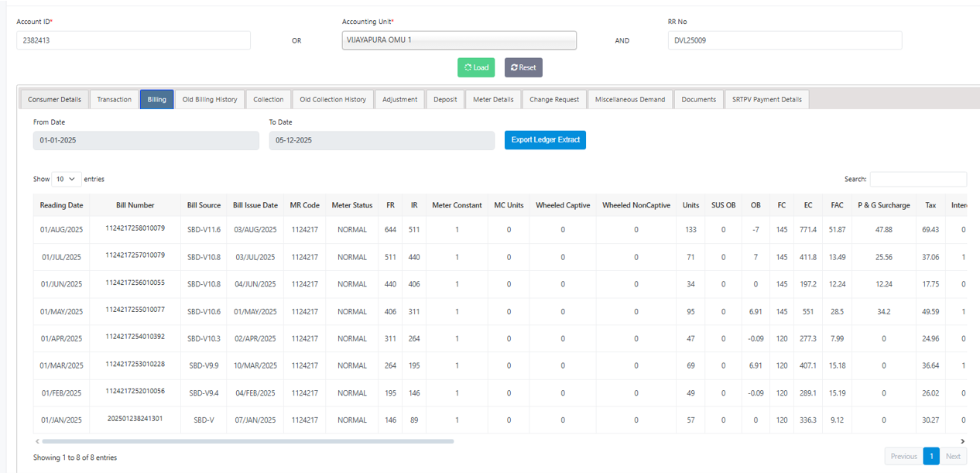Select the Old Billing History tab
The height and width of the screenshot is (473, 980).
210,99
